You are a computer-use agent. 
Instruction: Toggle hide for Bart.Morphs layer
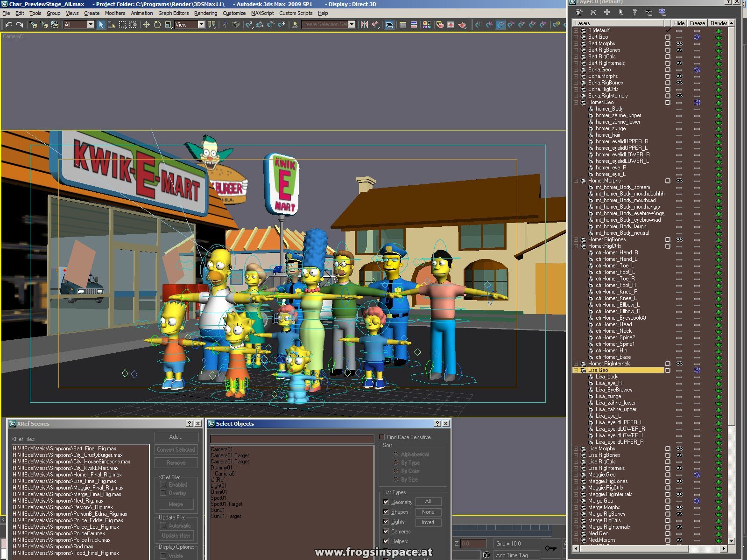679,43
